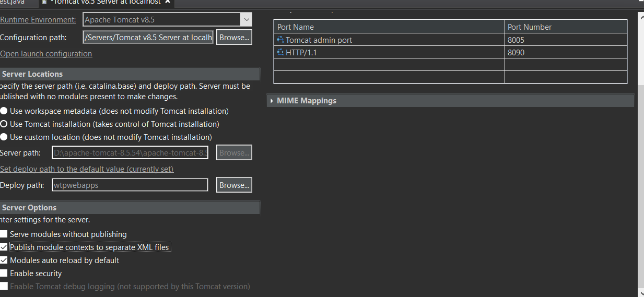This screenshot has width=644, height=297.
Task: Click the Configuration path field
Action: [148, 38]
